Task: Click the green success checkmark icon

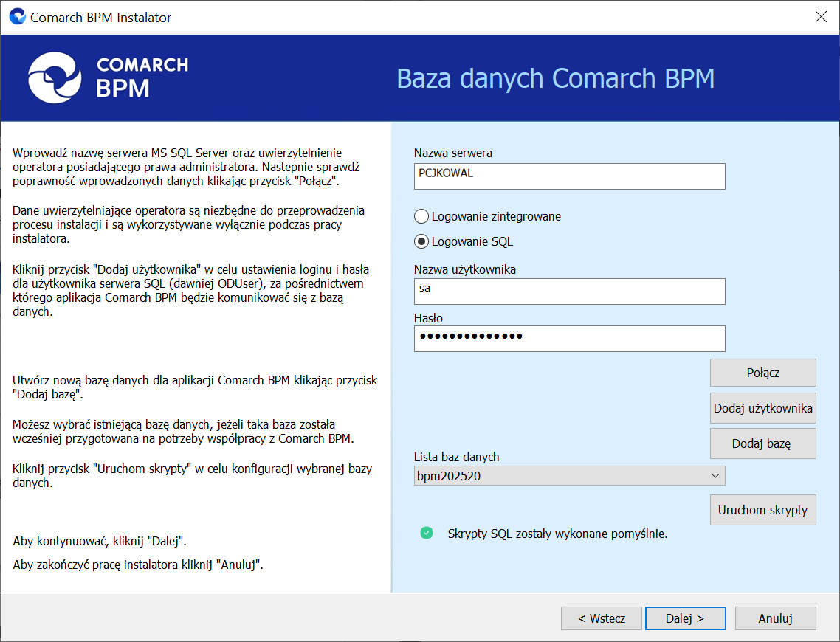Action: (427, 533)
